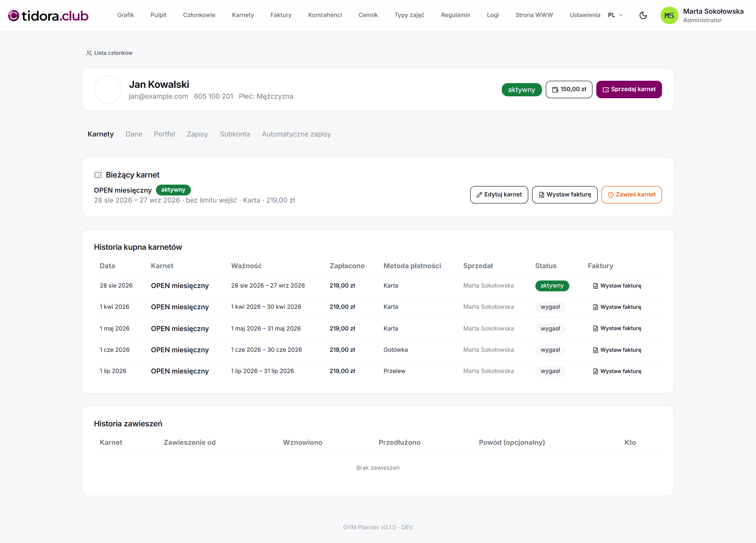Expand the PL language dropdown

point(615,15)
